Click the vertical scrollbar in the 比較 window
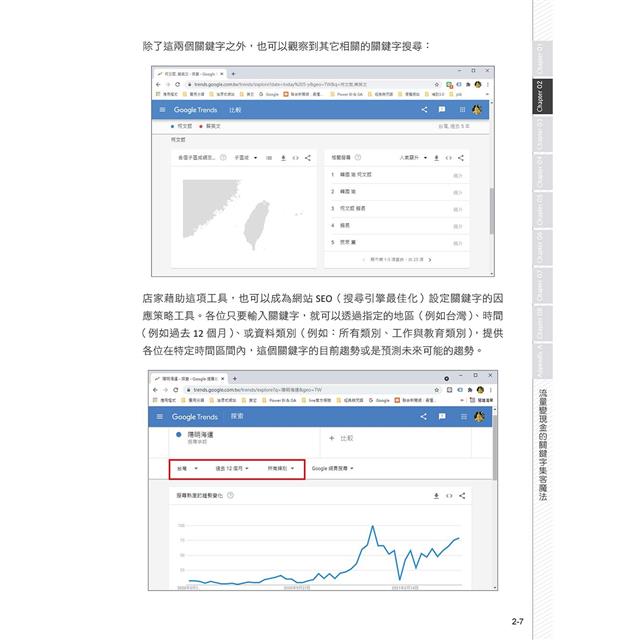Screen dimensions: 640x640 click(x=491, y=211)
